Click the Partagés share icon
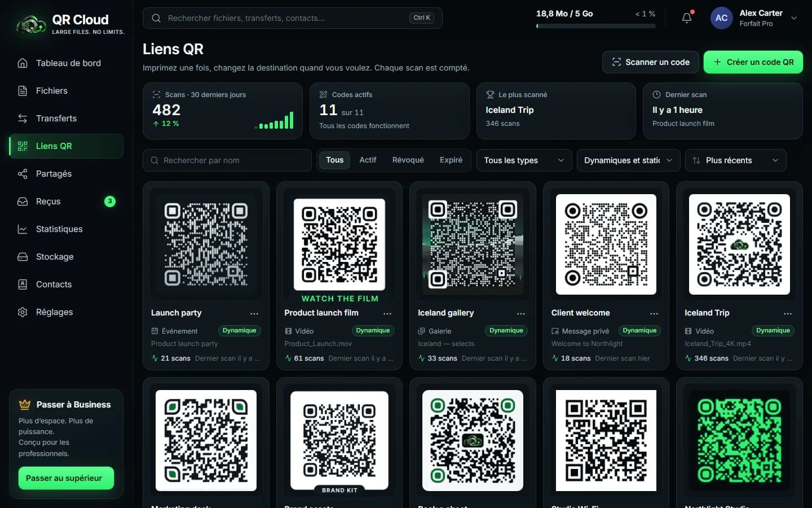 23,174
